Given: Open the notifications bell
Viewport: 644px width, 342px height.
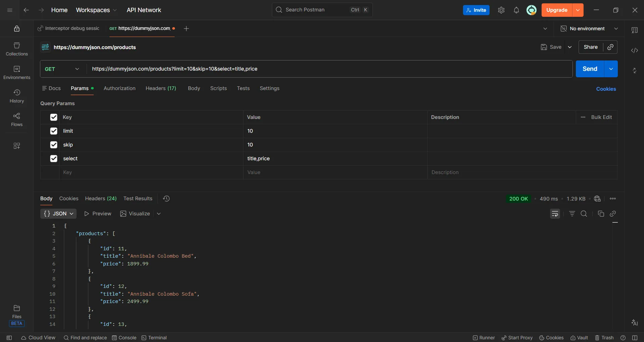Looking at the screenshot, I should tap(516, 10).
